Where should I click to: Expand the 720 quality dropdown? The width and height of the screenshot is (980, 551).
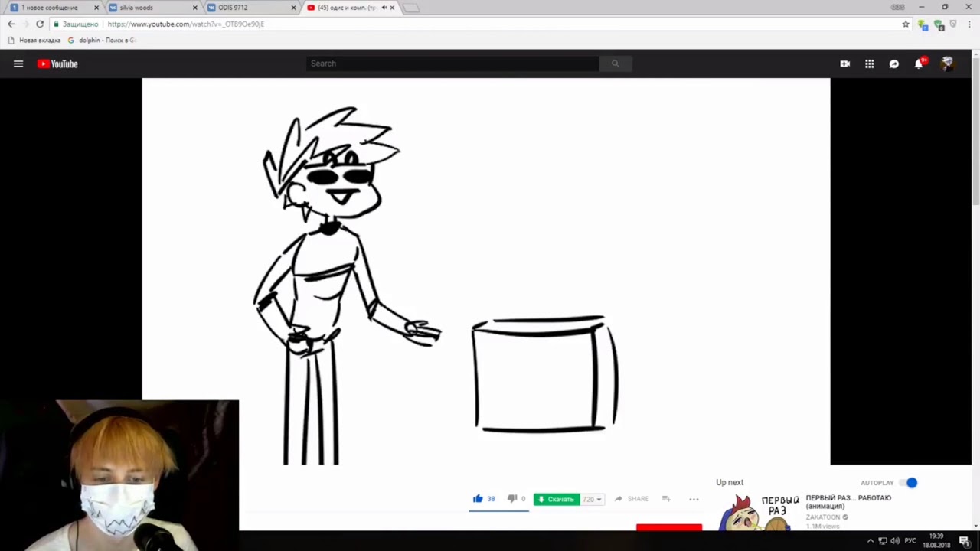592,499
